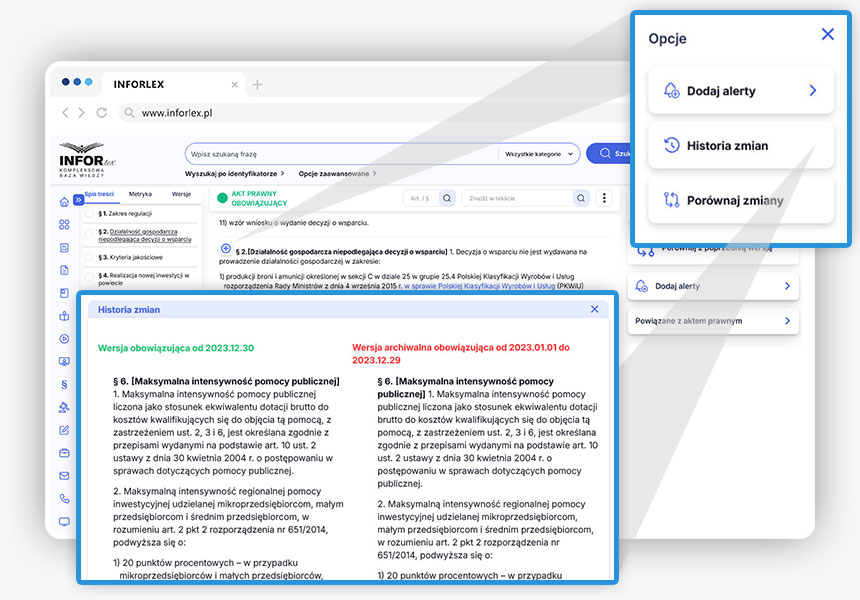Click the Wpisz szukaną frazę search field
860x600 pixels.
pos(340,154)
